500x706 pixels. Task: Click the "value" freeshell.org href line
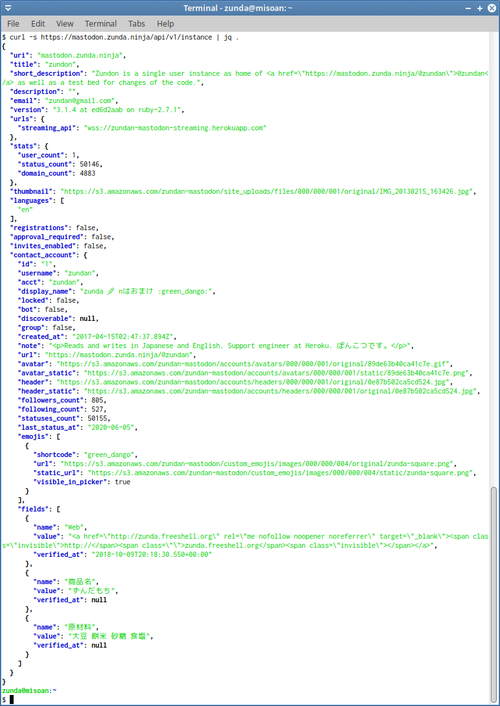pyautogui.click(x=245, y=541)
